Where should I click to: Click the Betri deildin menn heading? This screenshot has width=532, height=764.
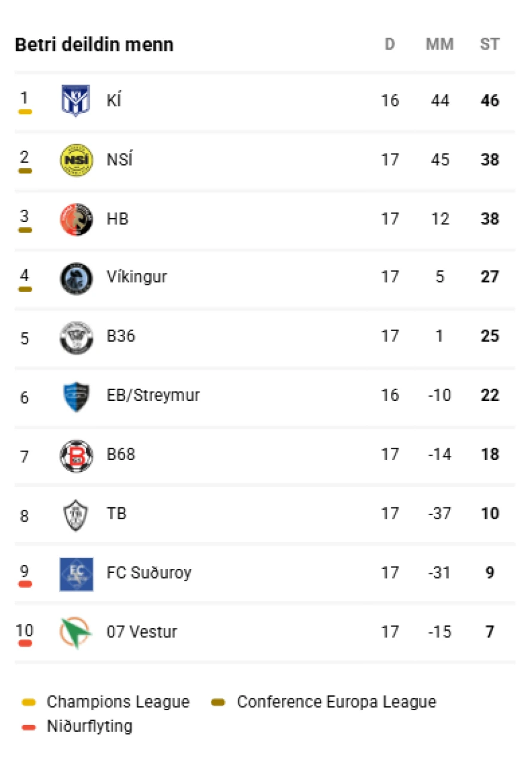tap(94, 44)
